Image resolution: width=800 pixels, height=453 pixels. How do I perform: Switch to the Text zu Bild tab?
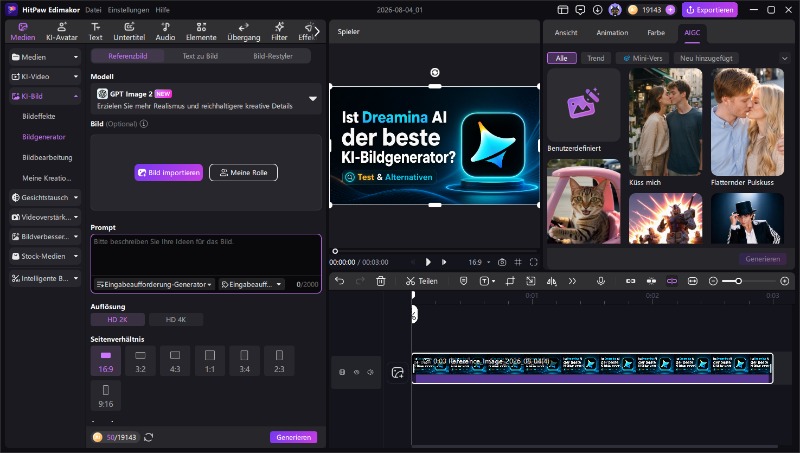coord(200,56)
